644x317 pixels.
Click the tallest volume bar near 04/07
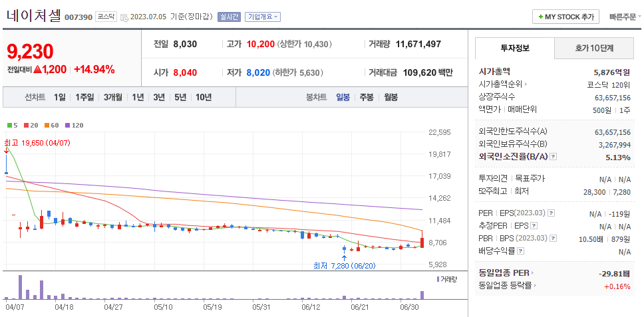[20, 287]
